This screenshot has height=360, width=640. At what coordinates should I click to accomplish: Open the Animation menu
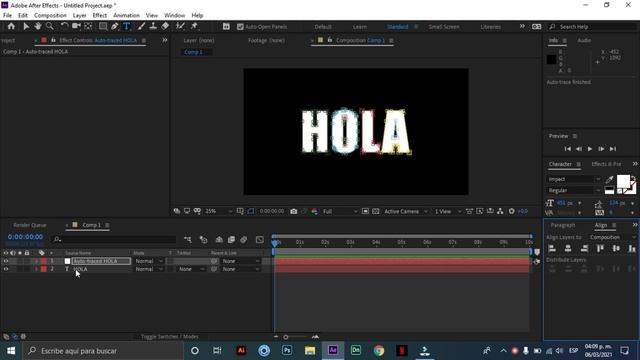pyautogui.click(x=126, y=16)
